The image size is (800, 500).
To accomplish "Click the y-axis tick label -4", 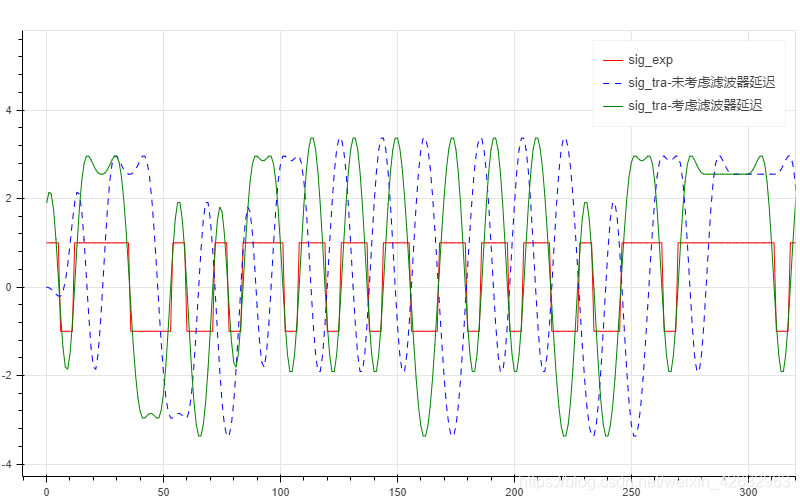I will pyautogui.click(x=7, y=464).
